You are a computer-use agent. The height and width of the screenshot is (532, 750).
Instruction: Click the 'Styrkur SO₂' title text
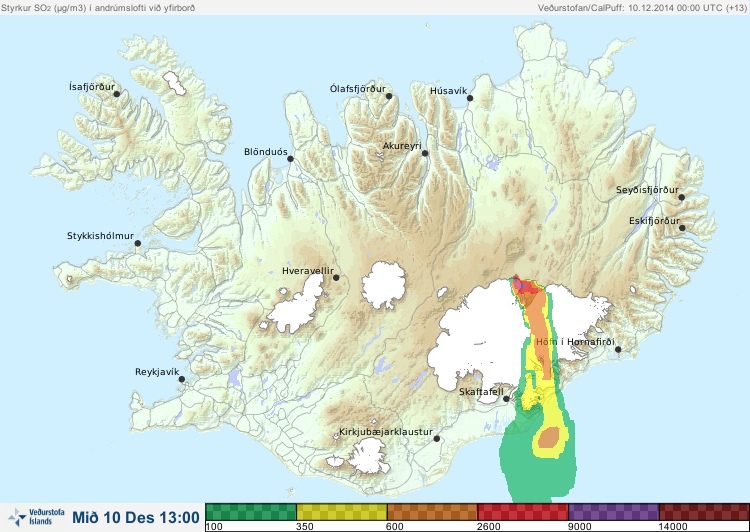click(98, 8)
